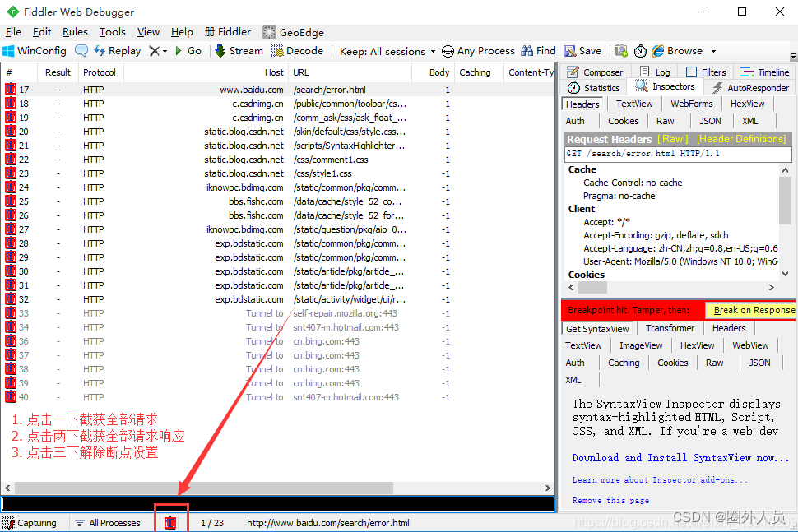Sort sessions by Protocol column header
The width and height of the screenshot is (798, 532).
tap(100, 72)
